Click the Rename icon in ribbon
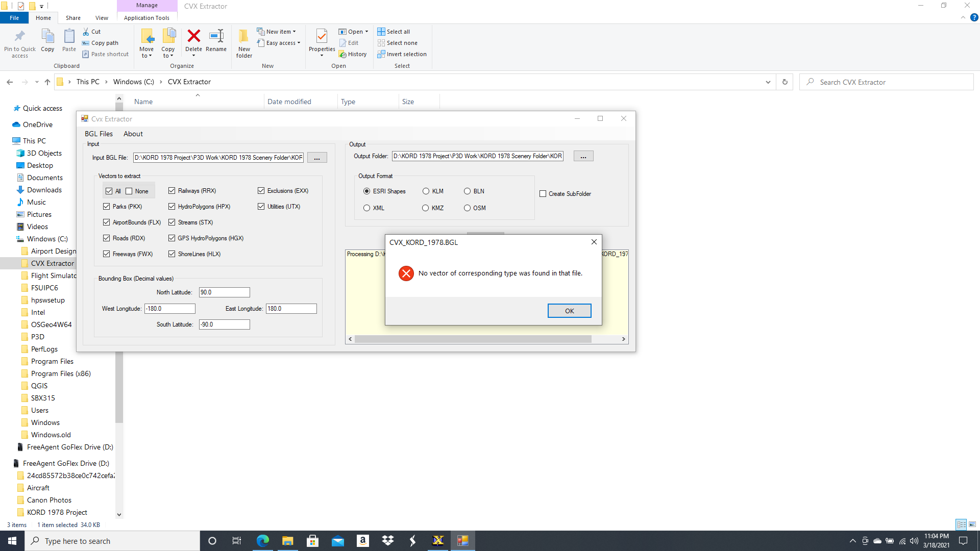 click(x=216, y=37)
